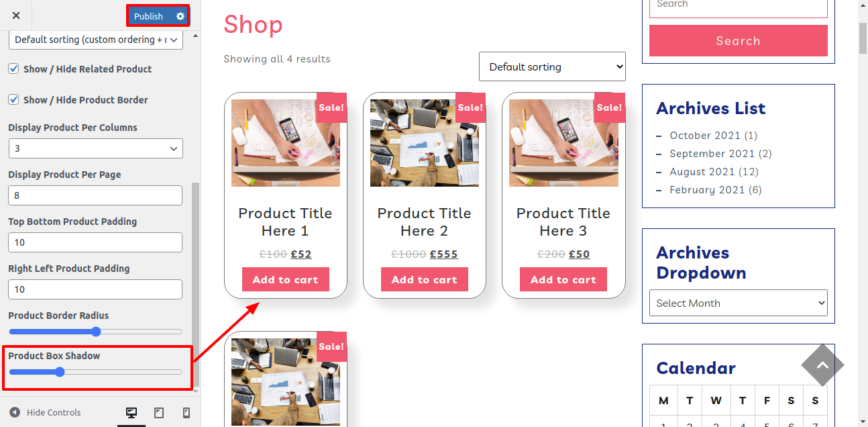The width and height of the screenshot is (868, 427).
Task: Open customizer default sorting combo box
Action: [x=96, y=40]
